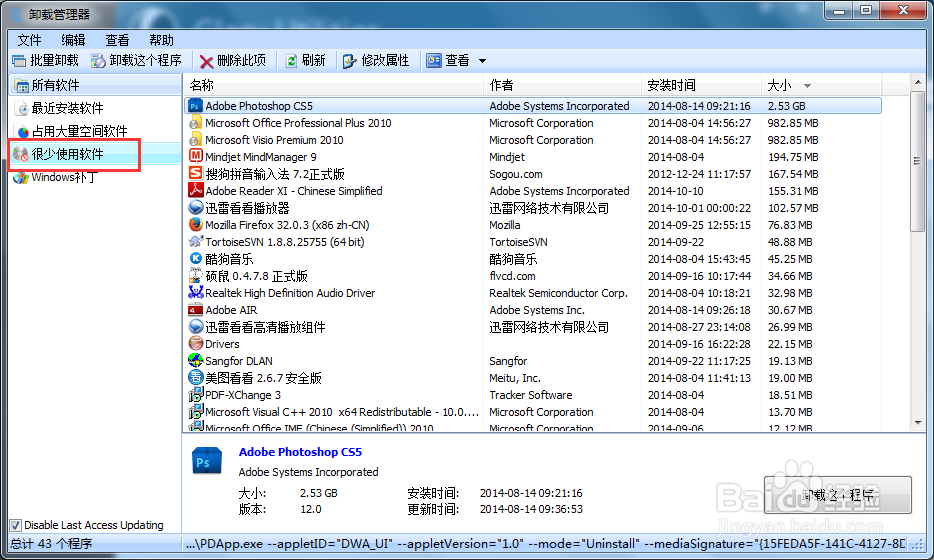This screenshot has height=560, width=934.
Task: Select the Windows补丁 category icon
Action: (21, 178)
